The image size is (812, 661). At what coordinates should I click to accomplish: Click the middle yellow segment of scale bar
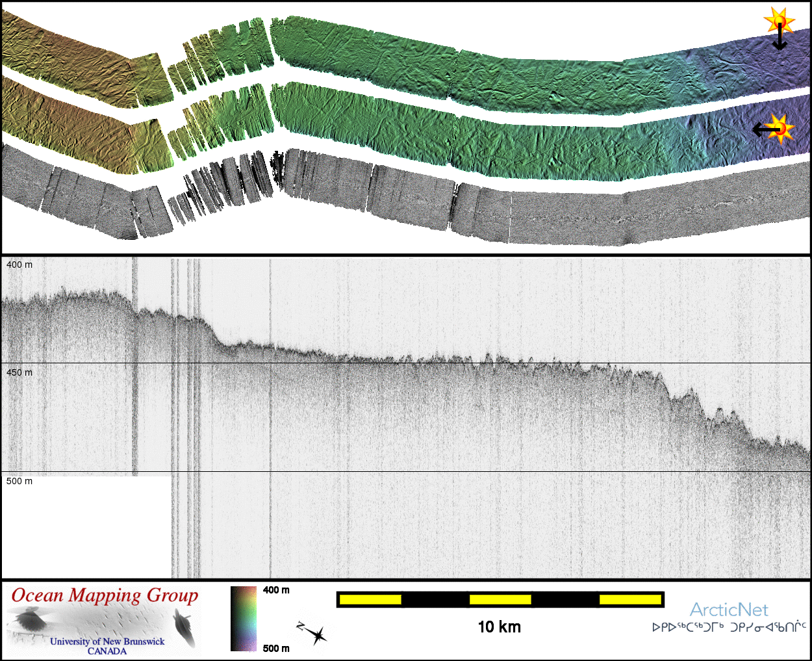500,599
